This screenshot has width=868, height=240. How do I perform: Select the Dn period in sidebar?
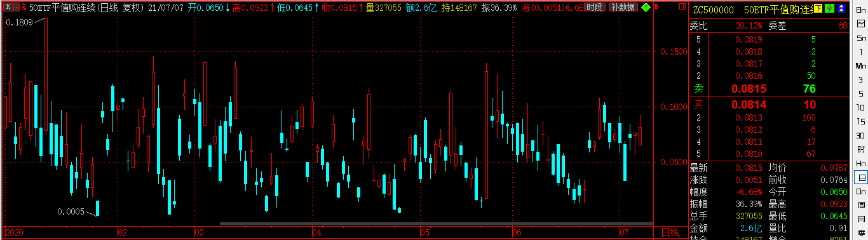click(861, 191)
